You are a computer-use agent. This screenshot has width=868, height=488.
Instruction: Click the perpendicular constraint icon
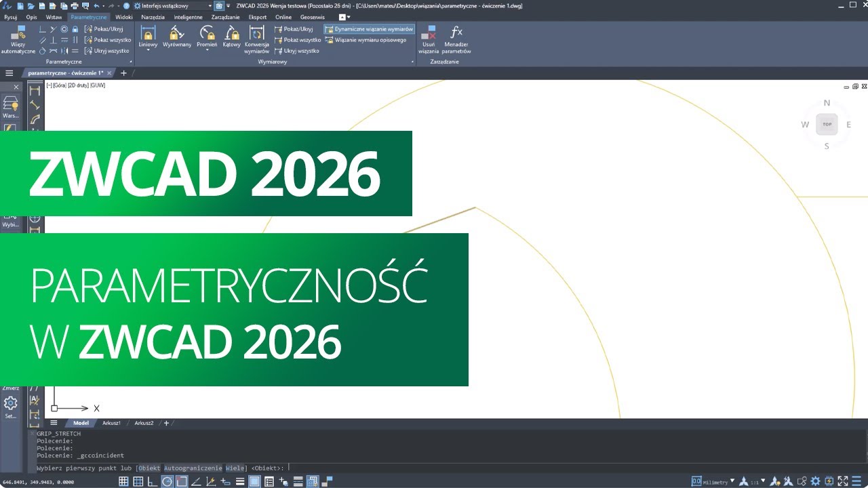(x=53, y=40)
